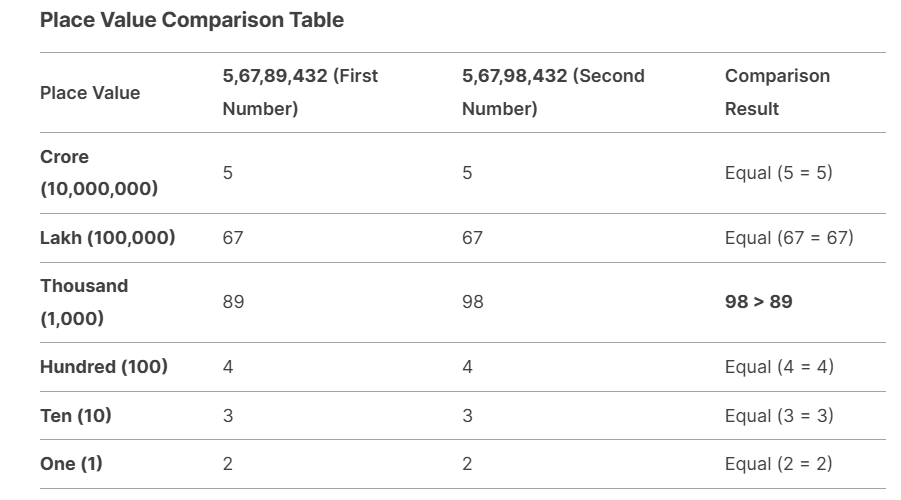Select the Hundred (100) row label
The image size is (901, 500).
click(104, 367)
